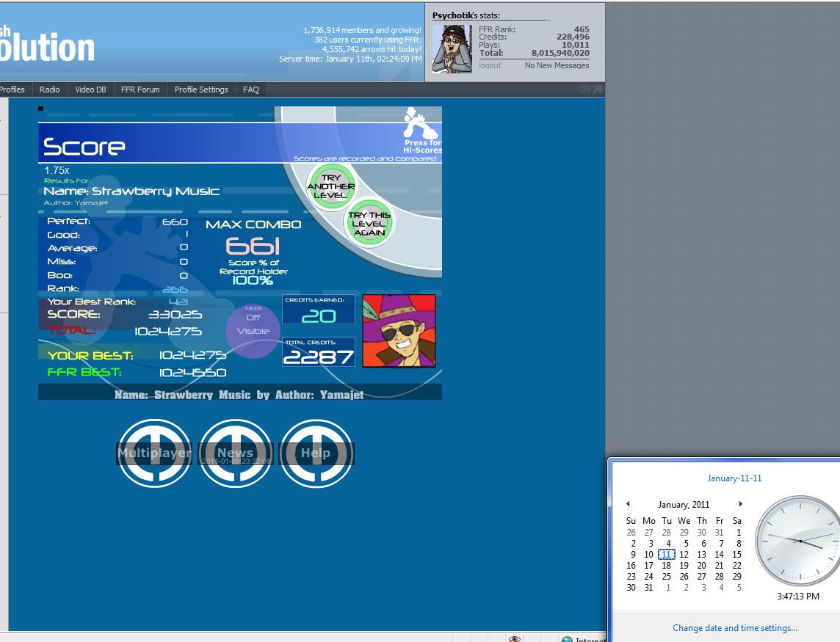Image resolution: width=840 pixels, height=642 pixels.
Task: Click the privacy eye icon in status bar
Action: pos(515,638)
